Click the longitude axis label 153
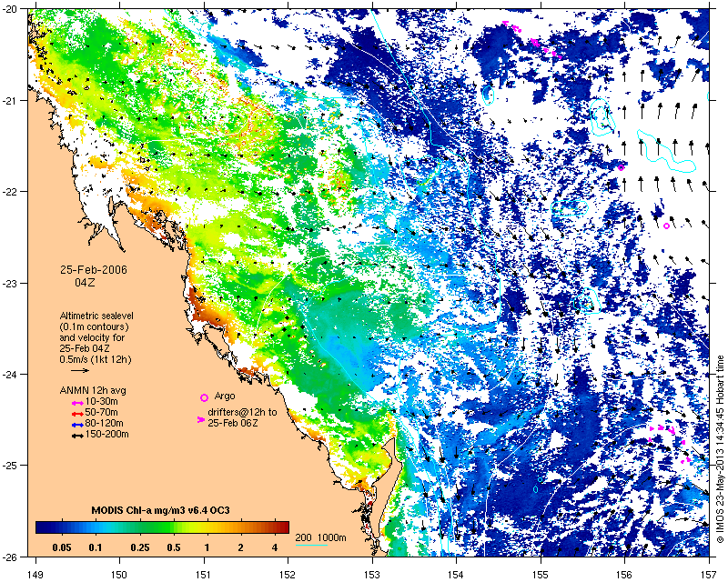This screenshot has height=582, width=728. click(x=372, y=574)
